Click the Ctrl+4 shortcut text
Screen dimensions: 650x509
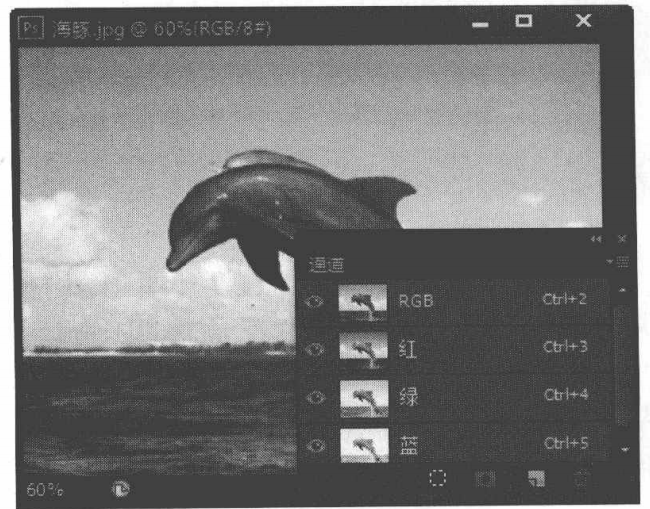(x=566, y=395)
